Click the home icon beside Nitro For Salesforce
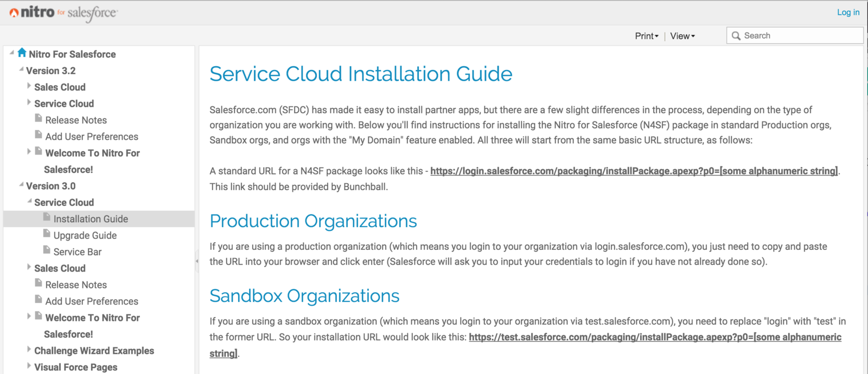 coord(22,53)
